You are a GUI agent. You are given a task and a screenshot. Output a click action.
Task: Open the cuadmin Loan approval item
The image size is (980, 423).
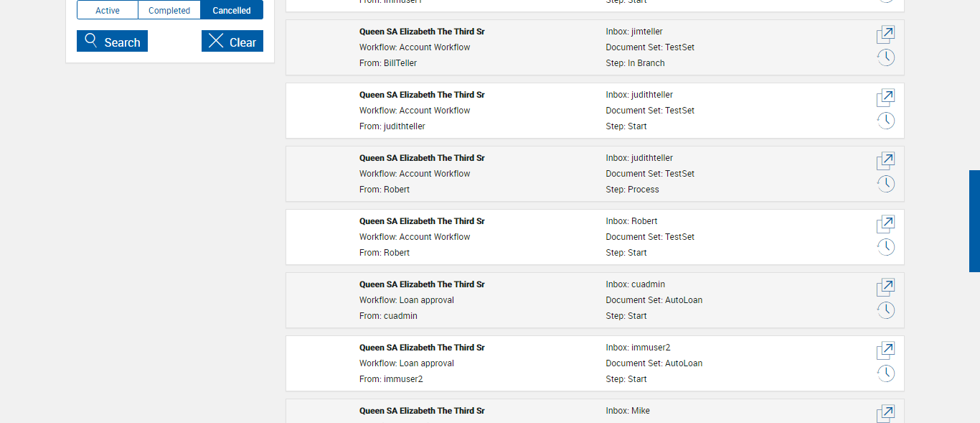pyautogui.click(x=885, y=288)
